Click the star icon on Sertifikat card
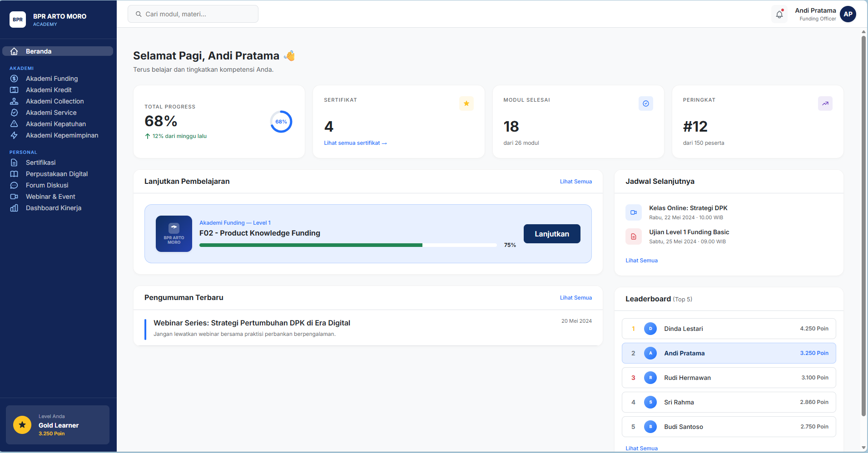Screen dimensions: 868x453 click(x=466, y=103)
